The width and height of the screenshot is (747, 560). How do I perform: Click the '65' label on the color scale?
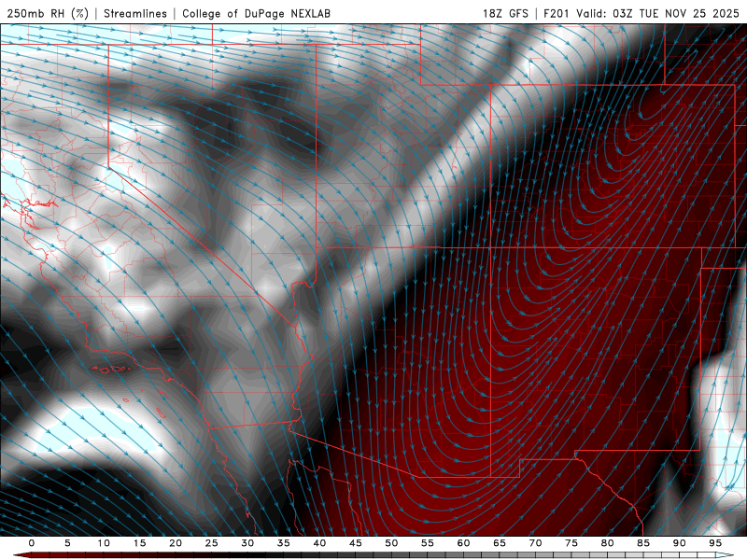click(500, 543)
